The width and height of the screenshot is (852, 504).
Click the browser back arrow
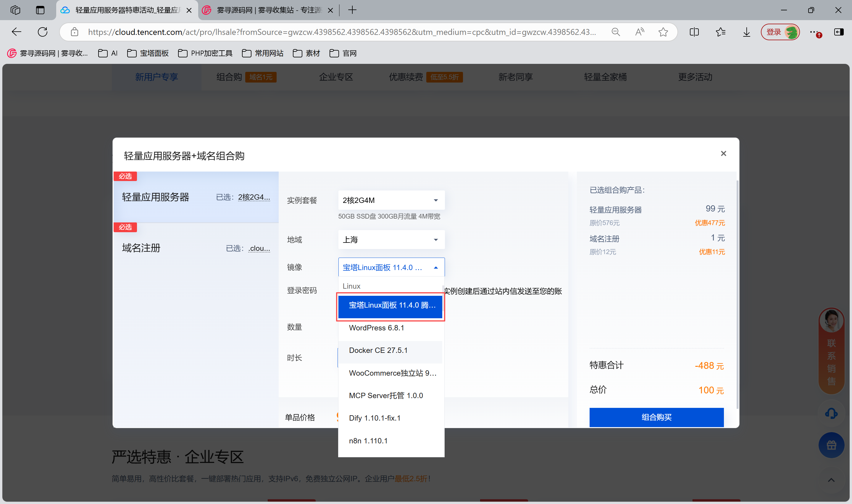16,32
